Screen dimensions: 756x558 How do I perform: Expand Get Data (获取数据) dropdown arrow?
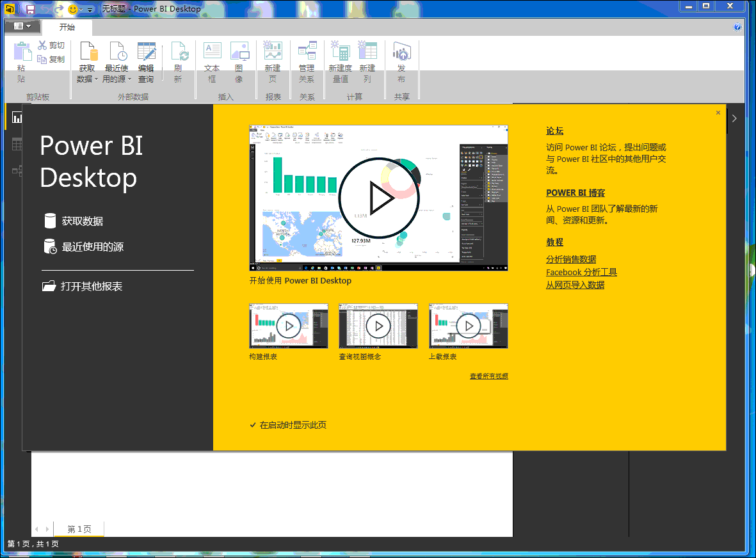(96, 79)
